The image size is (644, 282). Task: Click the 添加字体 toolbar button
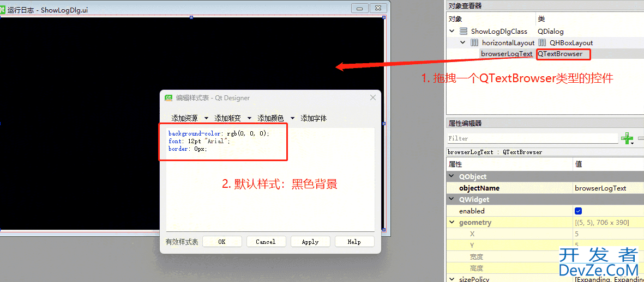(x=314, y=118)
